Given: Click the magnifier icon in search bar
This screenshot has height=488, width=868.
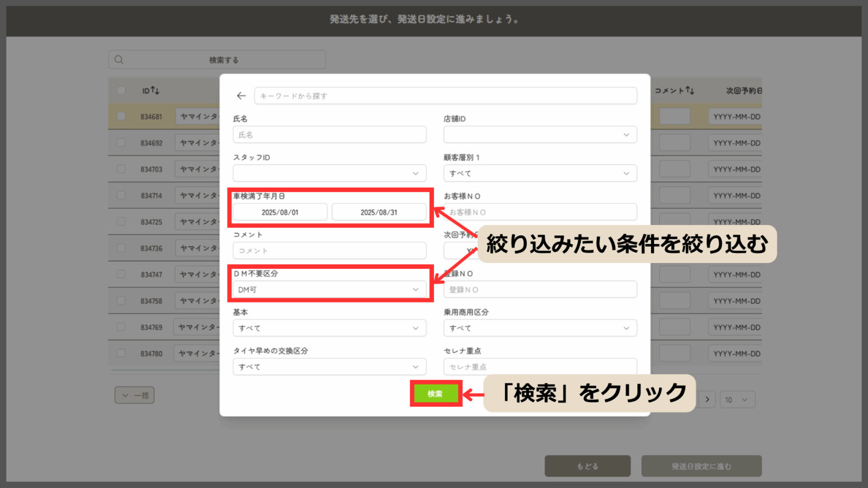Looking at the screenshot, I should tap(119, 60).
